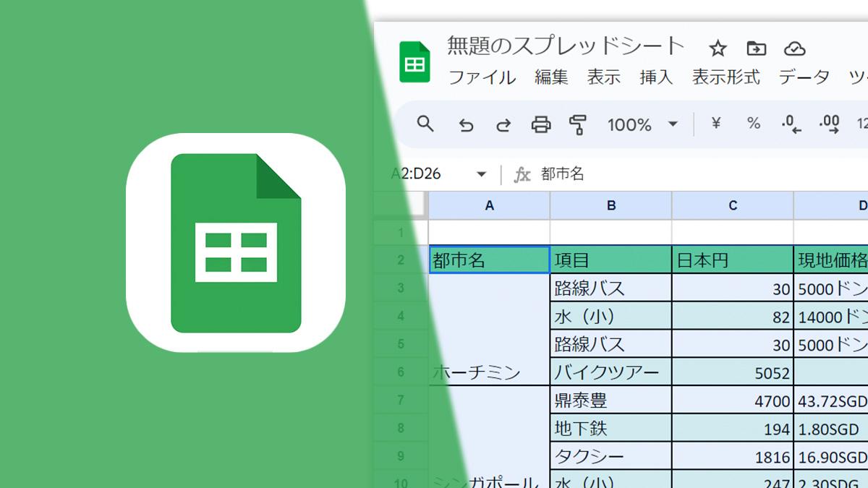Open the 挿入 menu
The height and width of the screenshot is (488, 868).
[x=656, y=77]
